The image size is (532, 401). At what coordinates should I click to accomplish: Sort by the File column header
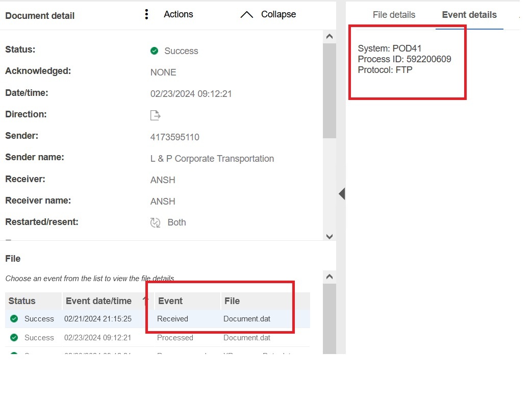pos(232,301)
